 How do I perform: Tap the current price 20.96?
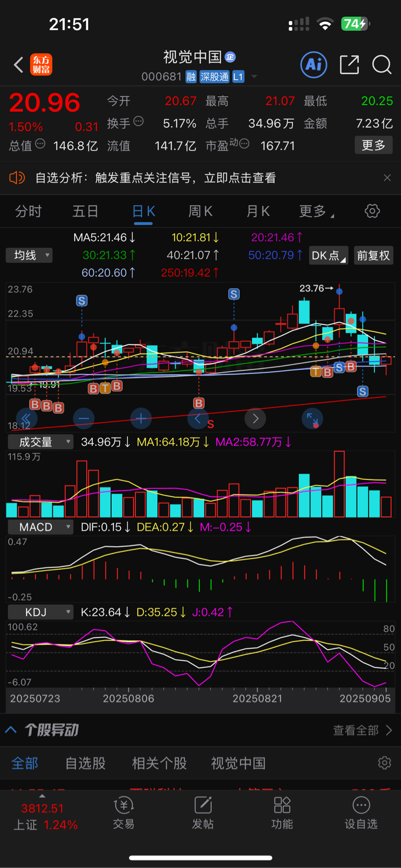45,102
